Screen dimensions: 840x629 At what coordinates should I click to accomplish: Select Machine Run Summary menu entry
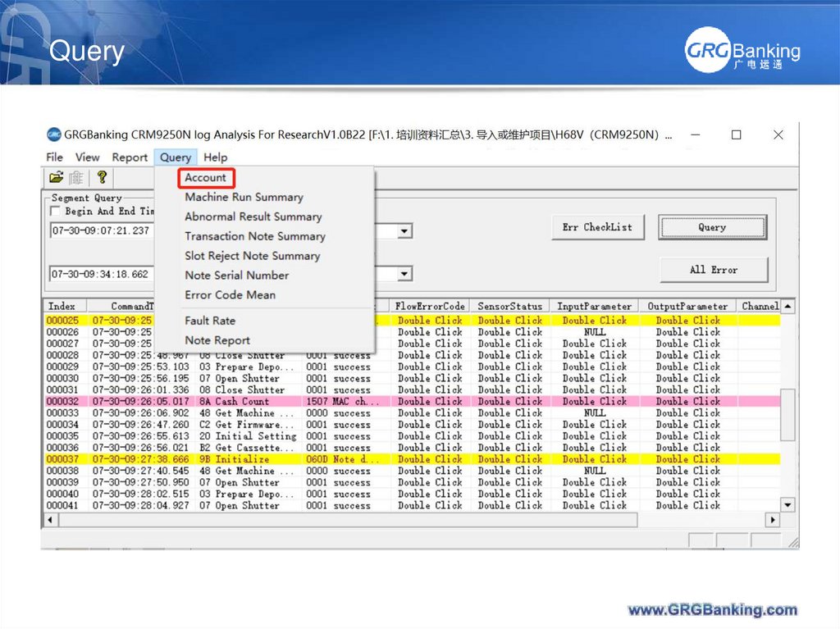pyautogui.click(x=244, y=197)
